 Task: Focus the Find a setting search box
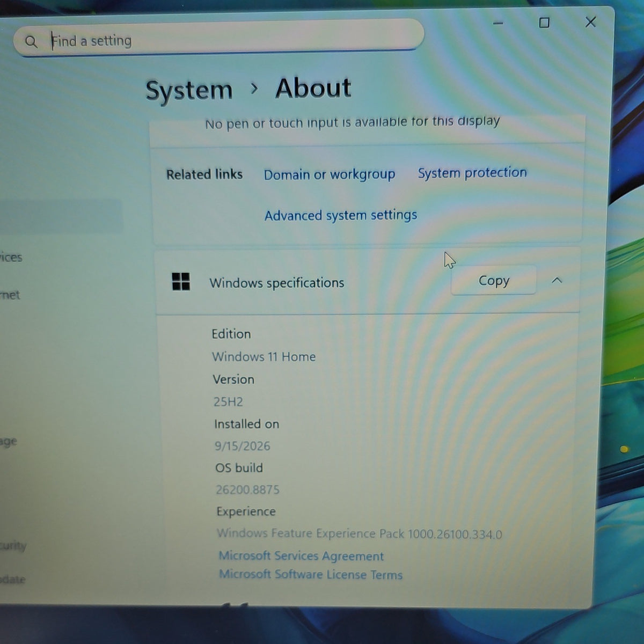coord(218,38)
